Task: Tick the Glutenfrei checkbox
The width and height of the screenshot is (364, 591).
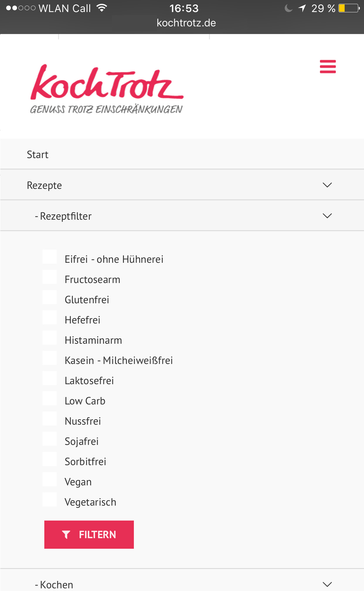Action: (x=50, y=297)
